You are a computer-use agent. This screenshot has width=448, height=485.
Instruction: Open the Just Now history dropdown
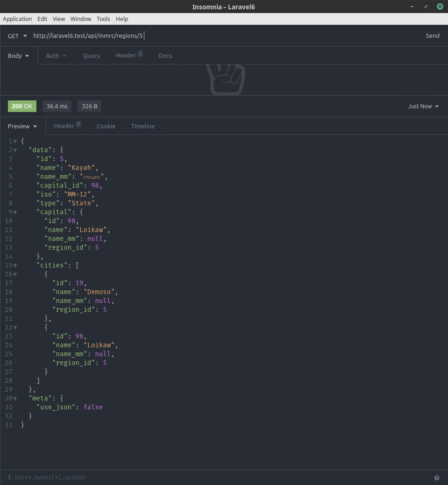click(x=423, y=106)
